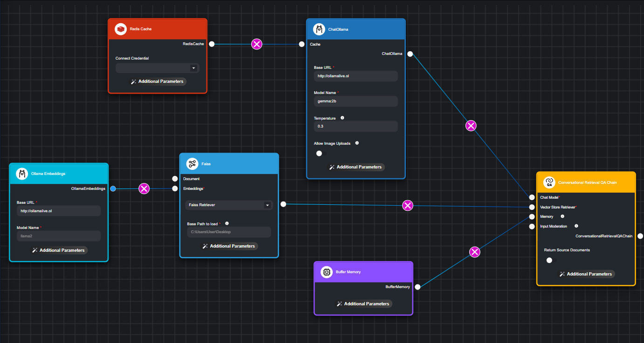Screen dimensions: 644x343
Task: Click the RedisCache output anchor
Action: coord(212,44)
